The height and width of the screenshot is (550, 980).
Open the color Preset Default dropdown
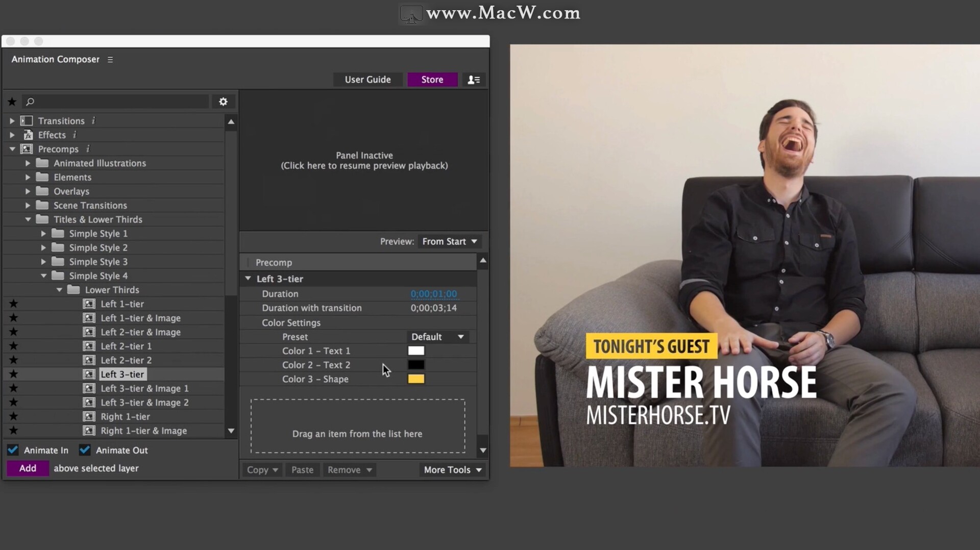point(438,337)
